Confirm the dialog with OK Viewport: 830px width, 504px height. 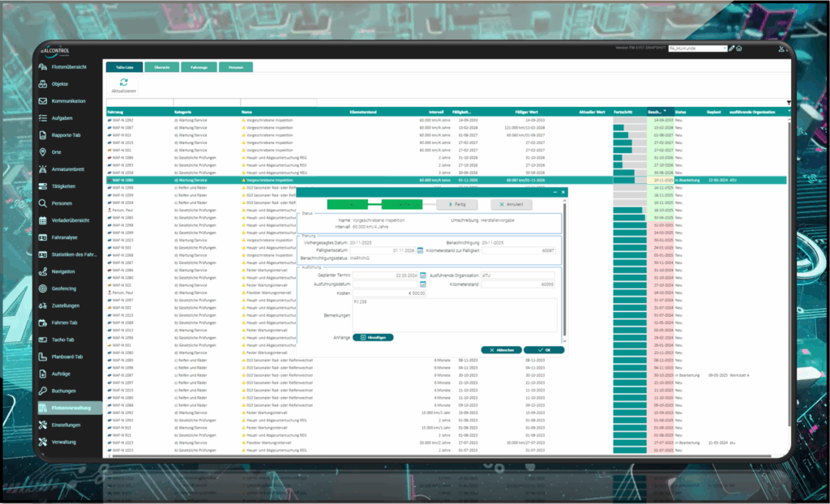coord(544,350)
